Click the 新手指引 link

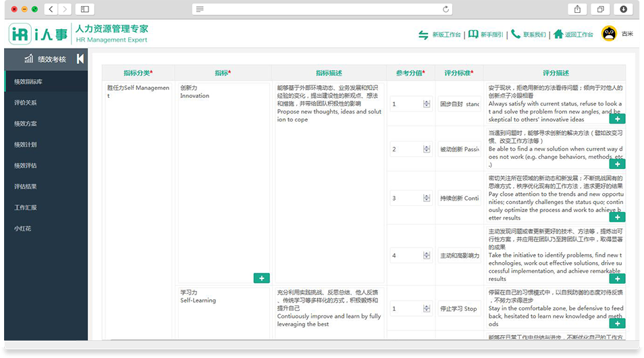click(492, 34)
